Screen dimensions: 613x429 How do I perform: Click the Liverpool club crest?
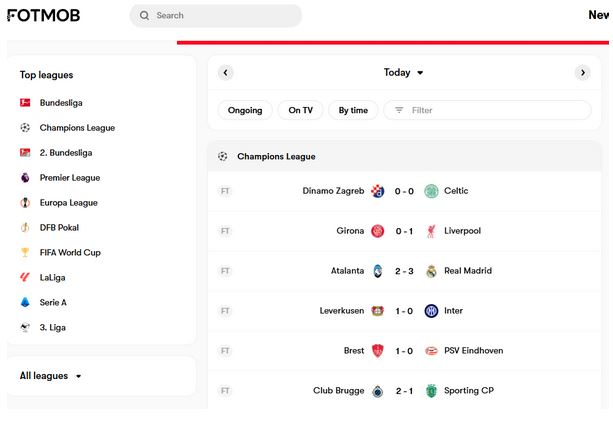point(431,231)
